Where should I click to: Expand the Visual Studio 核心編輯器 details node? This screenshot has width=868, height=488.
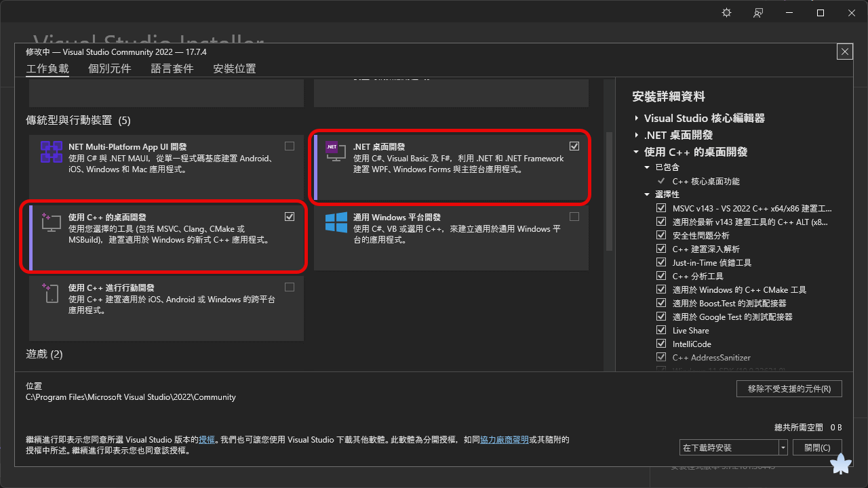pyautogui.click(x=637, y=118)
